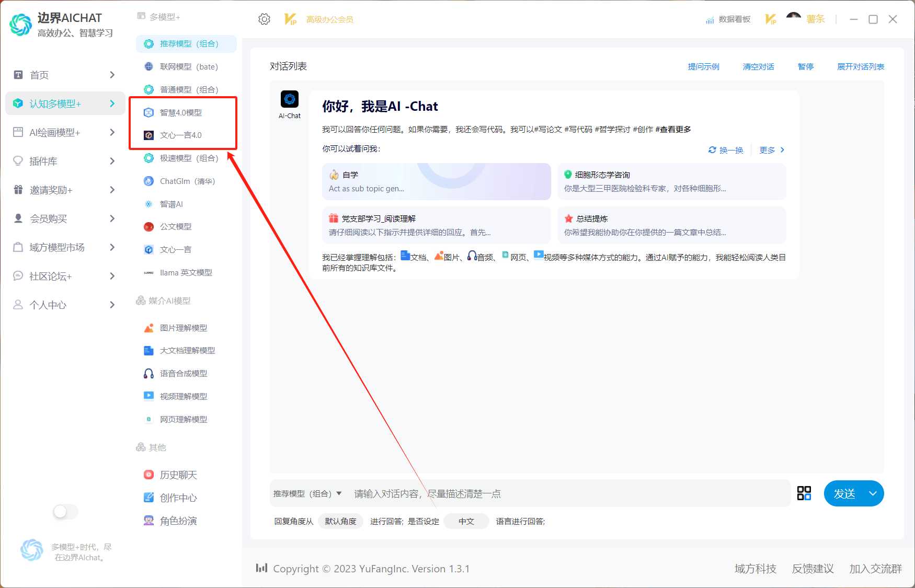Image resolution: width=915 pixels, height=588 pixels.
Task: Open the 会员购买 menu item
Action: (x=48, y=218)
